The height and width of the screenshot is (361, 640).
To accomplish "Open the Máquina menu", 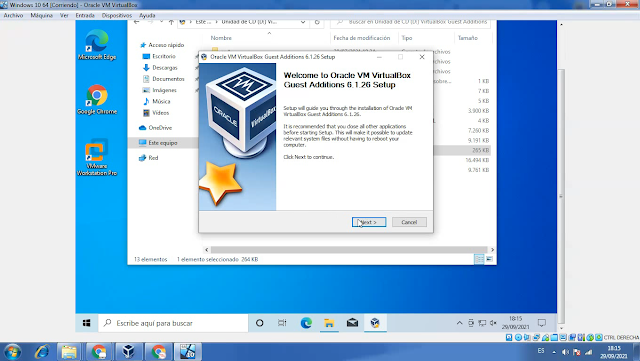I will click(x=42, y=16).
